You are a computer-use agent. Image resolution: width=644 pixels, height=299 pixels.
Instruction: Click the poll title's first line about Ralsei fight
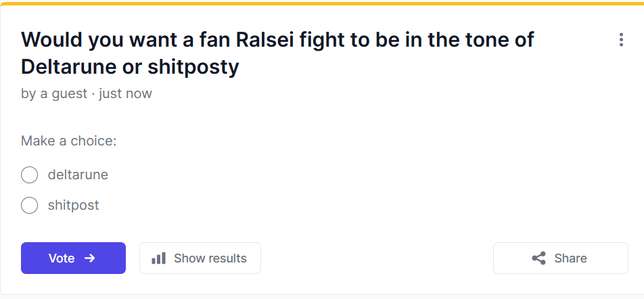pyautogui.click(x=277, y=40)
